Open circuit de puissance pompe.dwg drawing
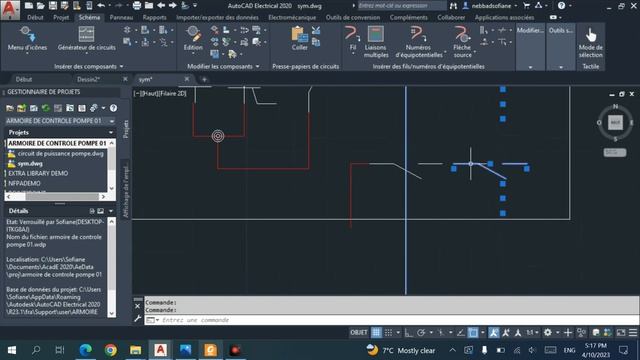 point(60,153)
